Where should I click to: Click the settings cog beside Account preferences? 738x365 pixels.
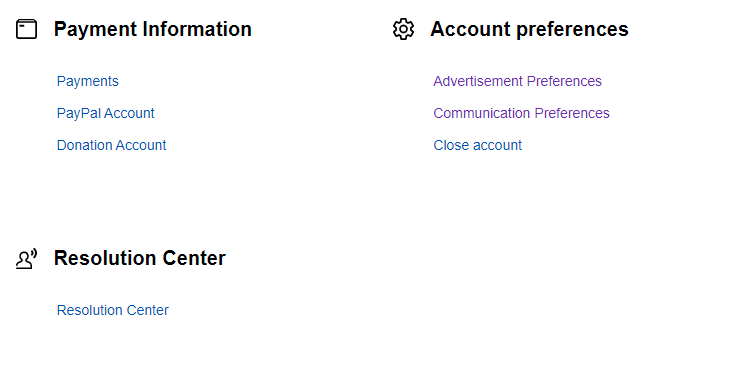point(403,29)
